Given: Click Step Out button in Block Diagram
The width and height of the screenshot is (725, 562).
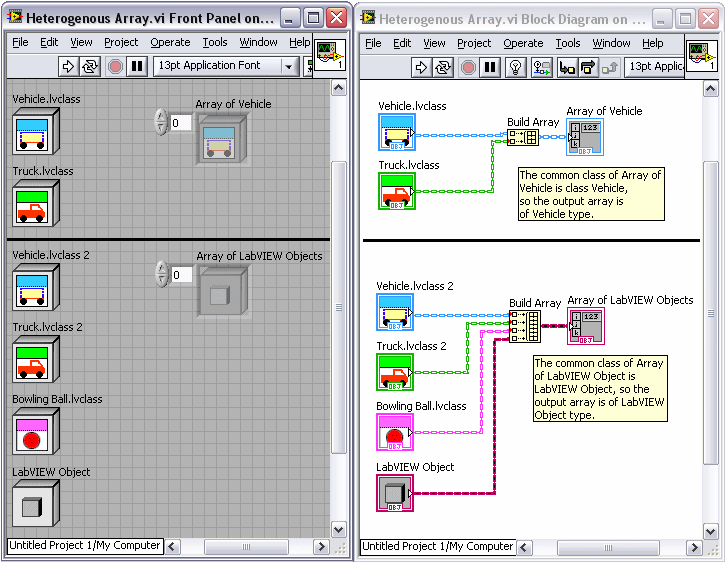Looking at the screenshot, I should [609, 68].
